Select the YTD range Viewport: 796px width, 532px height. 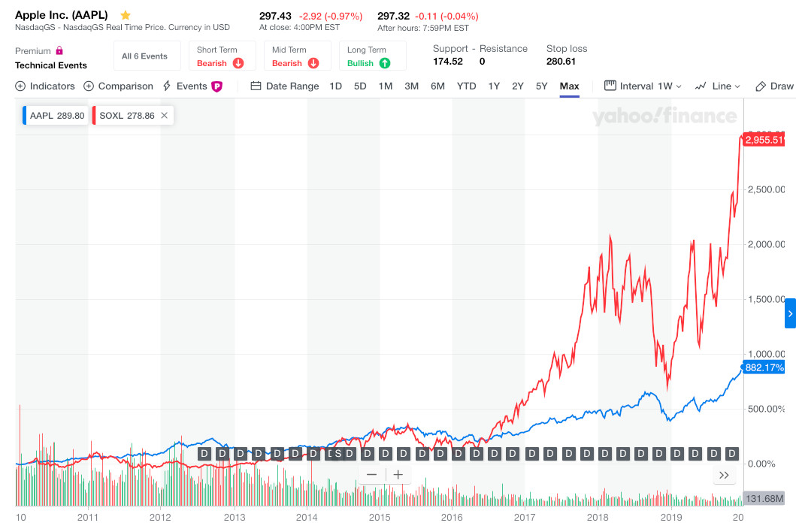click(466, 86)
